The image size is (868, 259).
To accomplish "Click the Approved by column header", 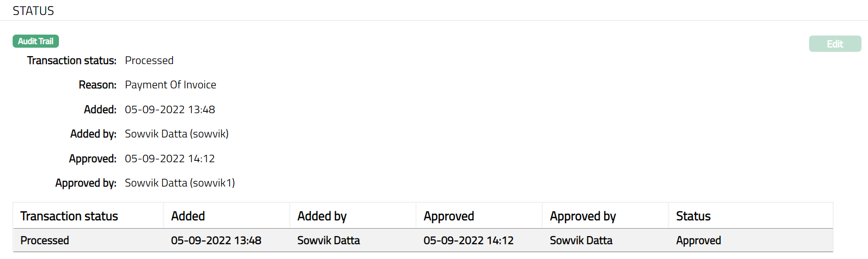I will click(583, 216).
